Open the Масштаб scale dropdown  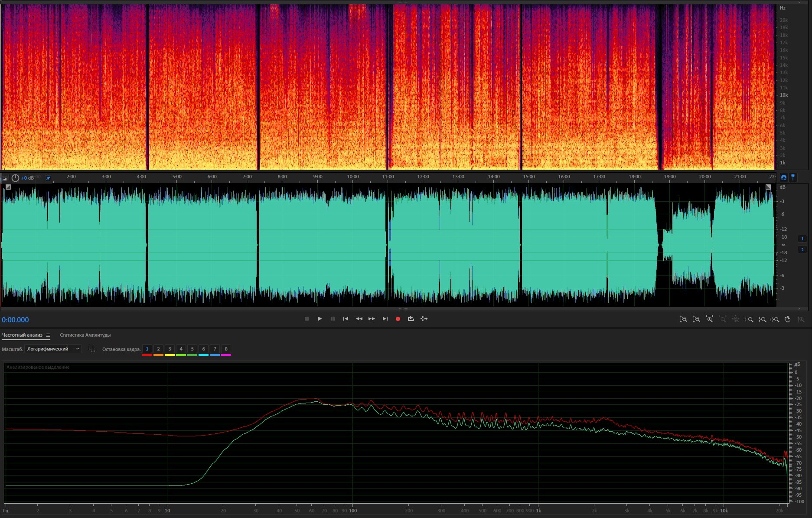pos(53,349)
